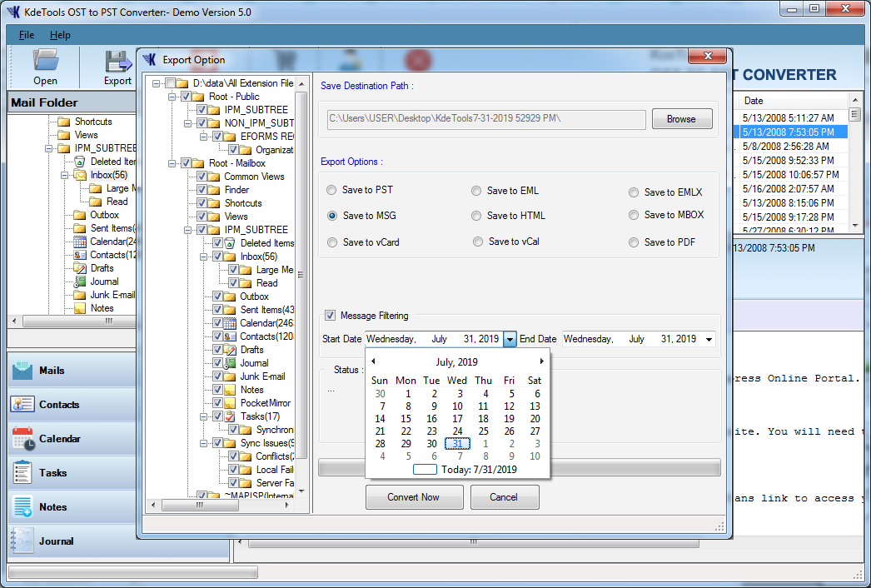Open the Help menu
The image size is (871, 588).
(60, 35)
